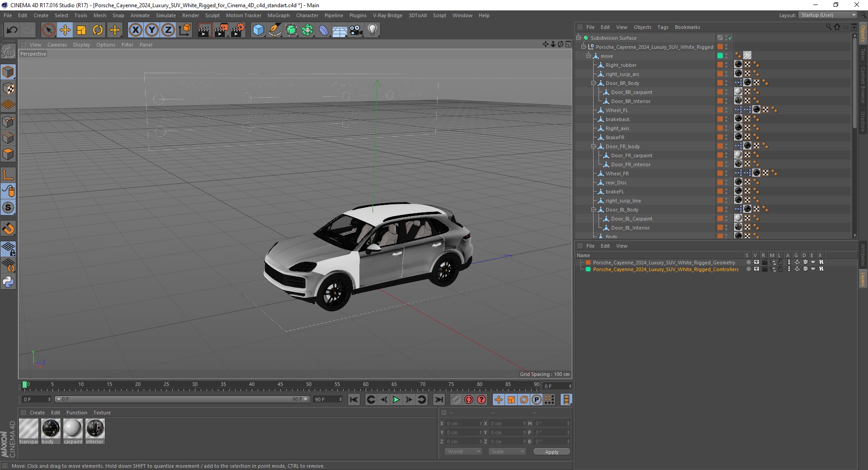Go to end of animation
868x470 pixels.
439,399
